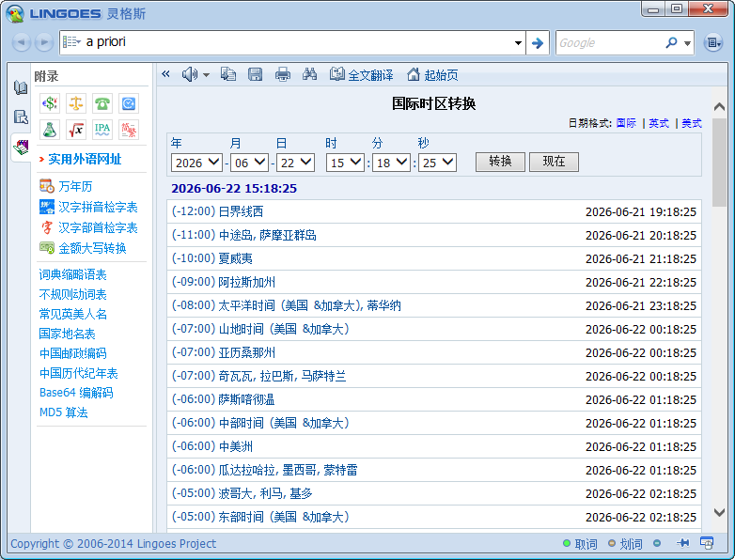The height and width of the screenshot is (560, 735).
Task: Open the search engine dropdown arrow
Action: point(687,43)
